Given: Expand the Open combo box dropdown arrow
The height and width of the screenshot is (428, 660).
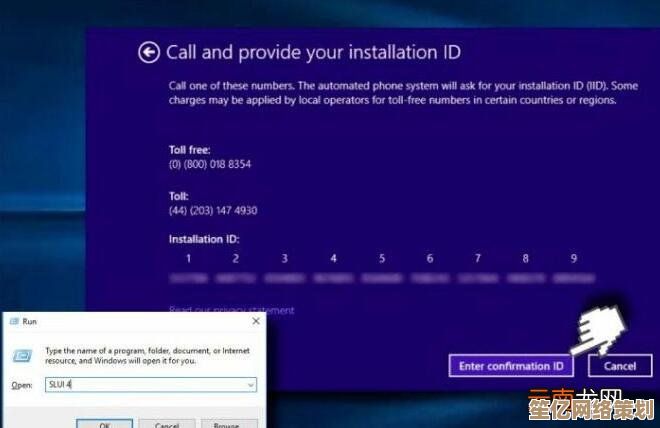Looking at the screenshot, I should pos(250,385).
